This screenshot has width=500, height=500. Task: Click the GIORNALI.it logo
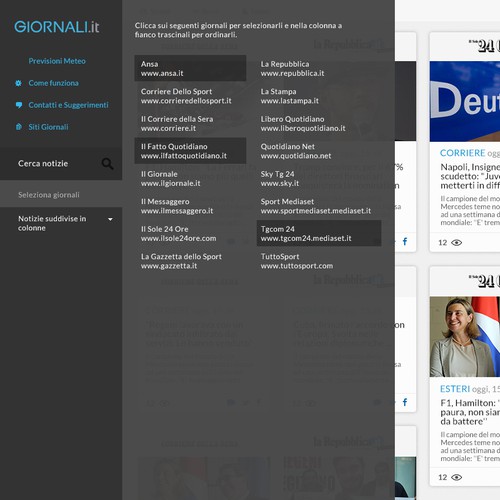[x=57, y=27]
